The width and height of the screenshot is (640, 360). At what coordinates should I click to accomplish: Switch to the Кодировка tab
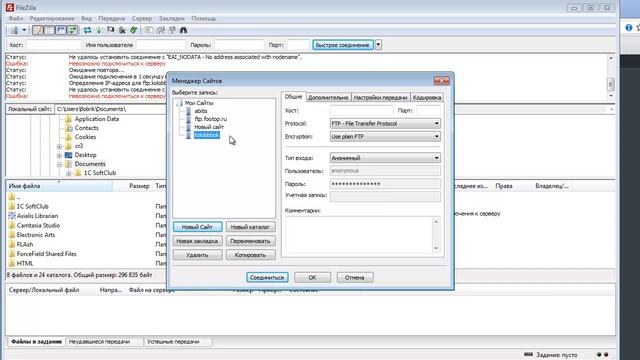click(x=427, y=98)
